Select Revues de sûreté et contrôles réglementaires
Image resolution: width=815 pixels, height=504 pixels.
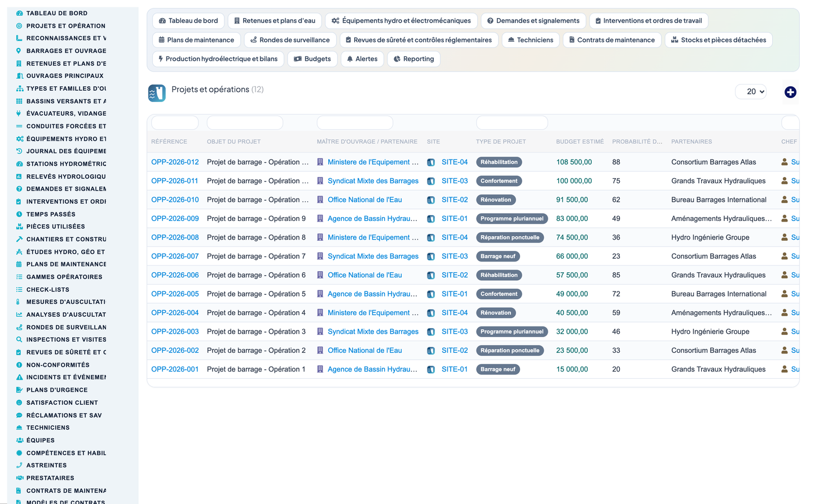click(x=418, y=40)
